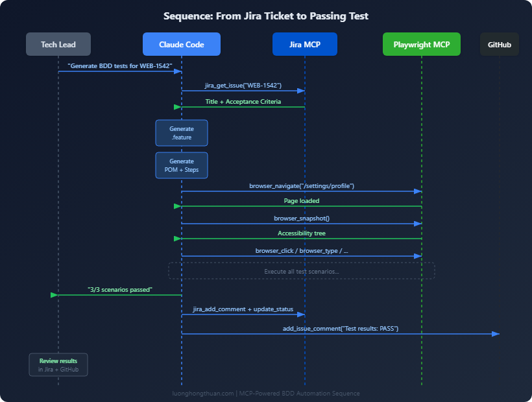Image resolution: width=532 pixels, height=402 pixels.
Task: Select the Playwright MCP participant box
Action: point(422,44)
